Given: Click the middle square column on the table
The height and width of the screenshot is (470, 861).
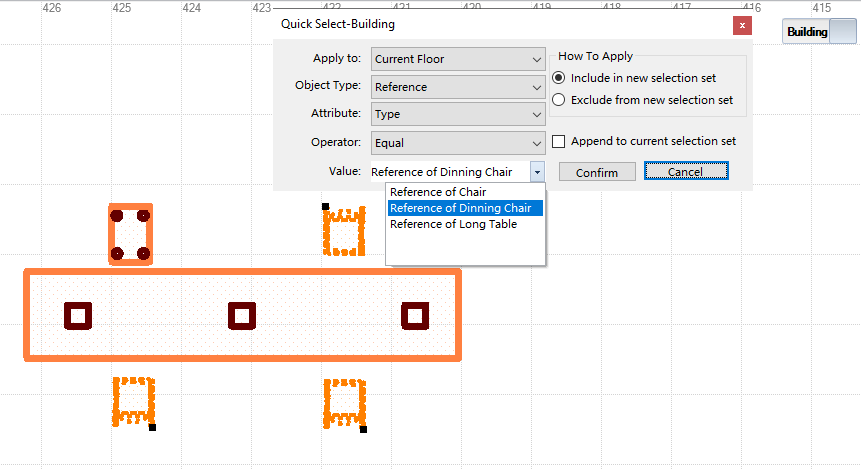Looking at the screenshot, I should tap(241, 316).
